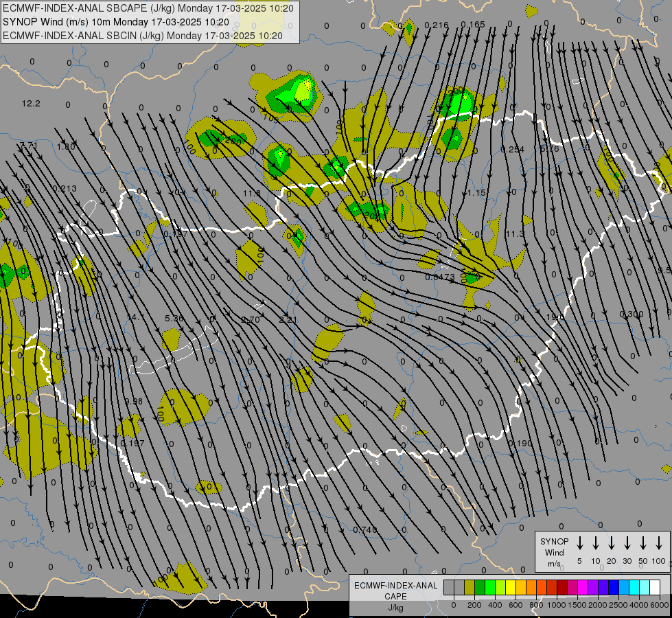
Task: Click the 800 tick label on CAPE scale
Action: coord(536,605)
